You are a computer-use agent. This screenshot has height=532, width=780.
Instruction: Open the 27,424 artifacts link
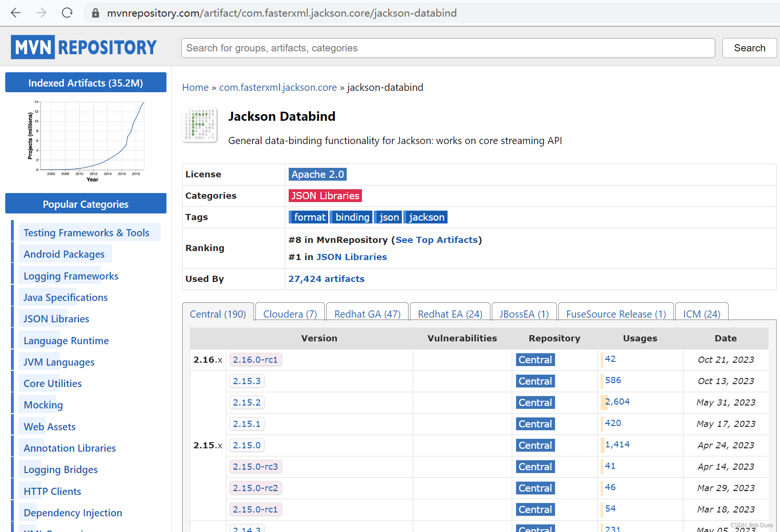tap(326, 279)
